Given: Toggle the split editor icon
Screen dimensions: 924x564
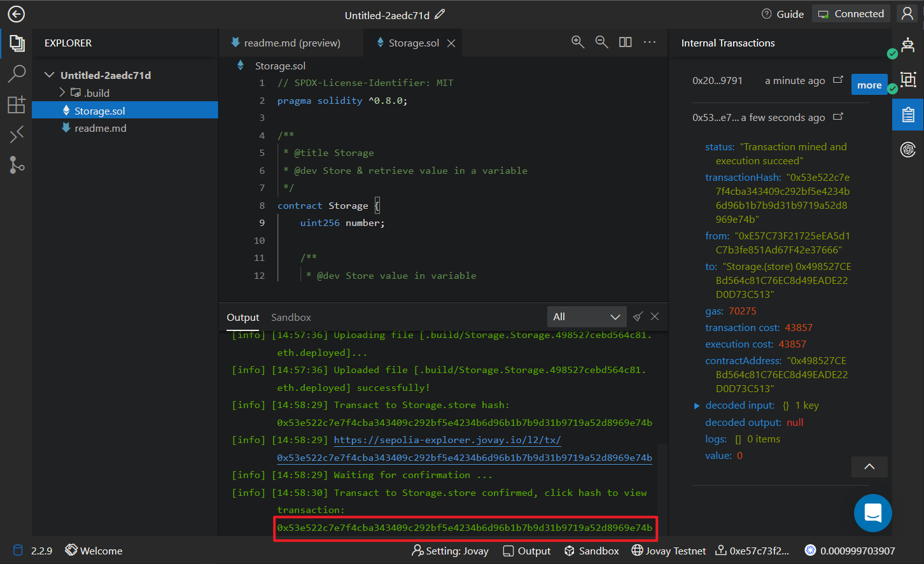Looking at the screenshot, I should pos(626,42).
